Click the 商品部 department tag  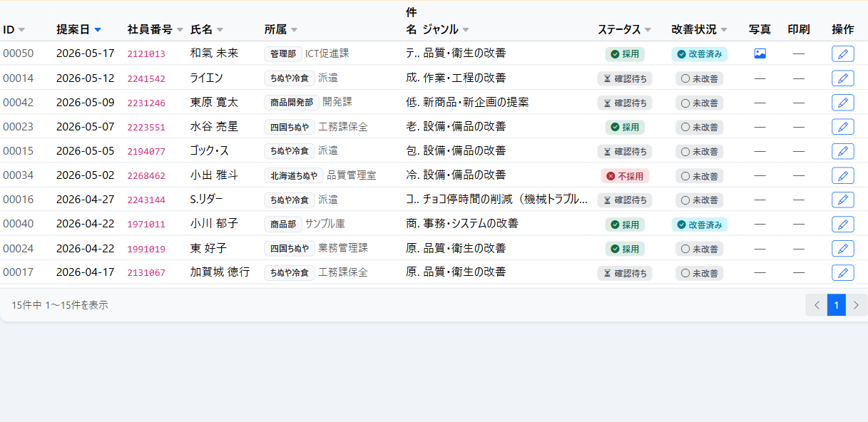click(283, 225)
